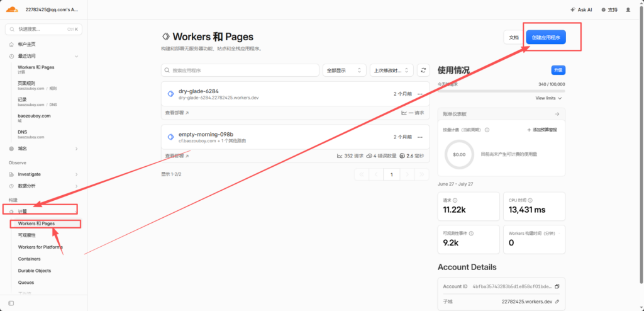The image size is (644, 311).
Task: Open the more menu for dry-glade-6284
Action: click(x=419, y=94)
